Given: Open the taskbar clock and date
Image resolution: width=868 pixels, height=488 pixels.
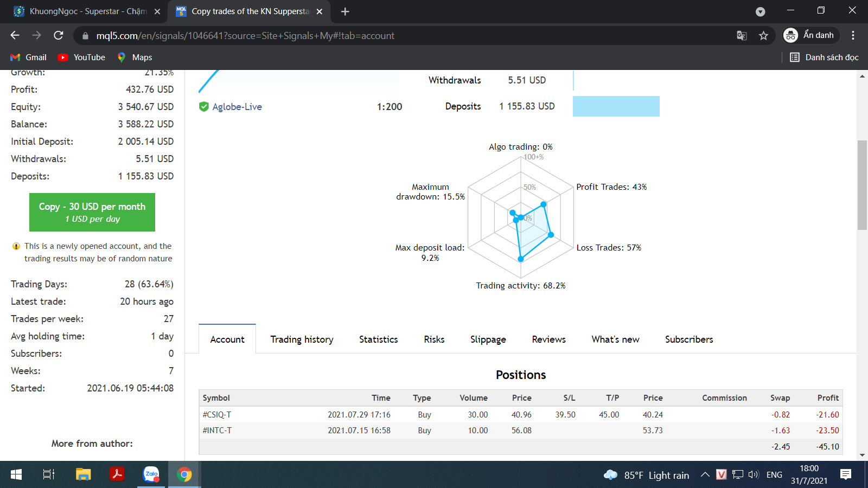Looking at the screenshot, I should tap(809, 474).
